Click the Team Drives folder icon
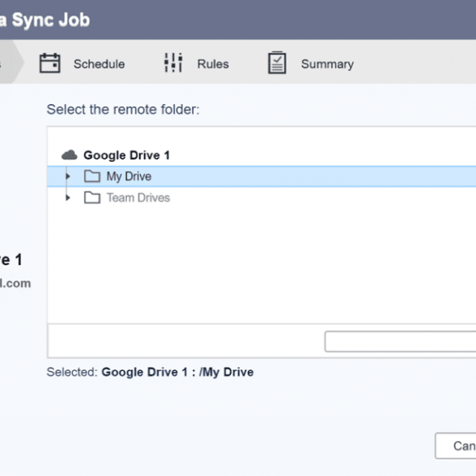 92,198
